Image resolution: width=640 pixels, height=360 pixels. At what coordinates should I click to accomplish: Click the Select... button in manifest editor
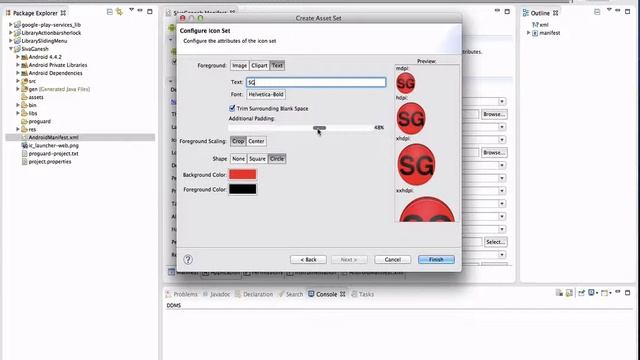[x=495, y=242]
